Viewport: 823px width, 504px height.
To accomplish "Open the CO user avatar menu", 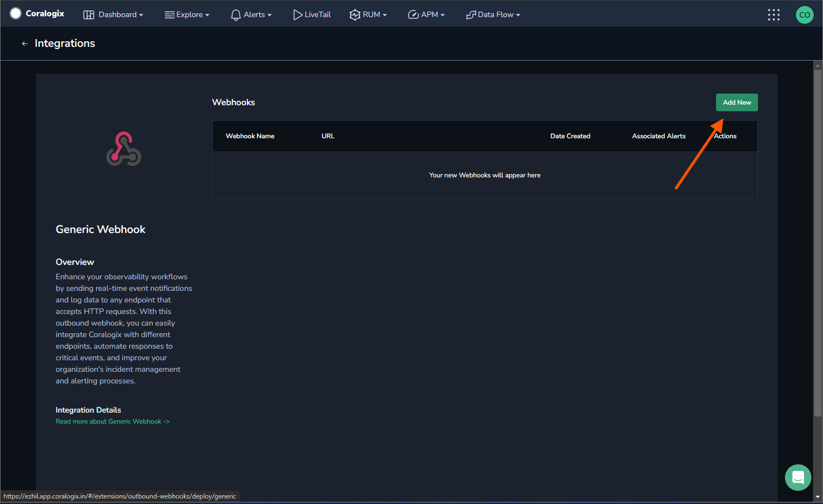I will point(805,15).
